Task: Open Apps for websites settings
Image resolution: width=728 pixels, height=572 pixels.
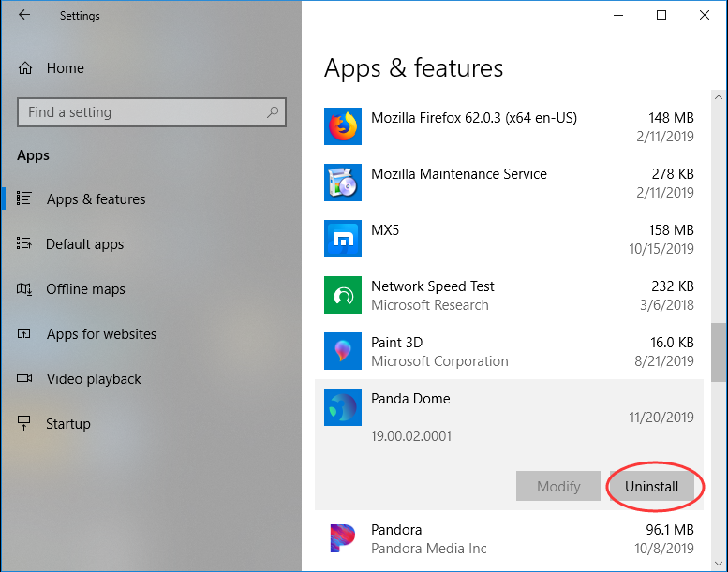Action: click(x=102, y=334)
